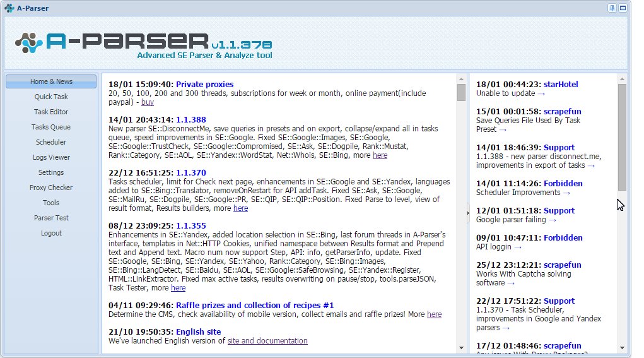This screenshot has width=644, height=358.
Task: Open Settings in the sidebar
Action: pyautogui.click(x=51, y=172)
